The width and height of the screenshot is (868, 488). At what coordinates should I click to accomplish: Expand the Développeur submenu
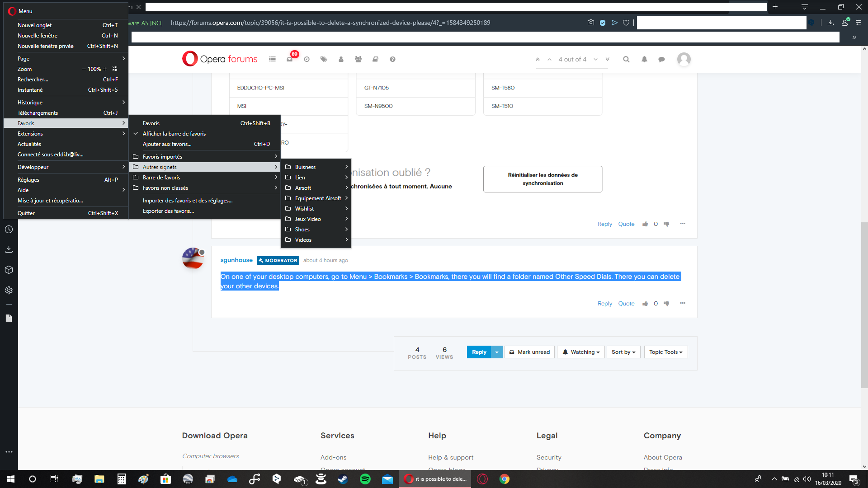pyautogui.click(x=66, y=167)
